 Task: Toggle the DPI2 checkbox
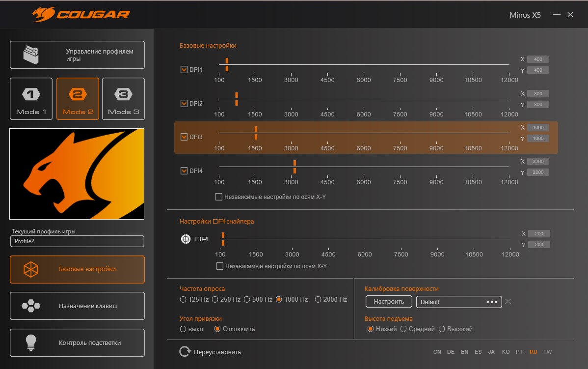tap(184, 103)
